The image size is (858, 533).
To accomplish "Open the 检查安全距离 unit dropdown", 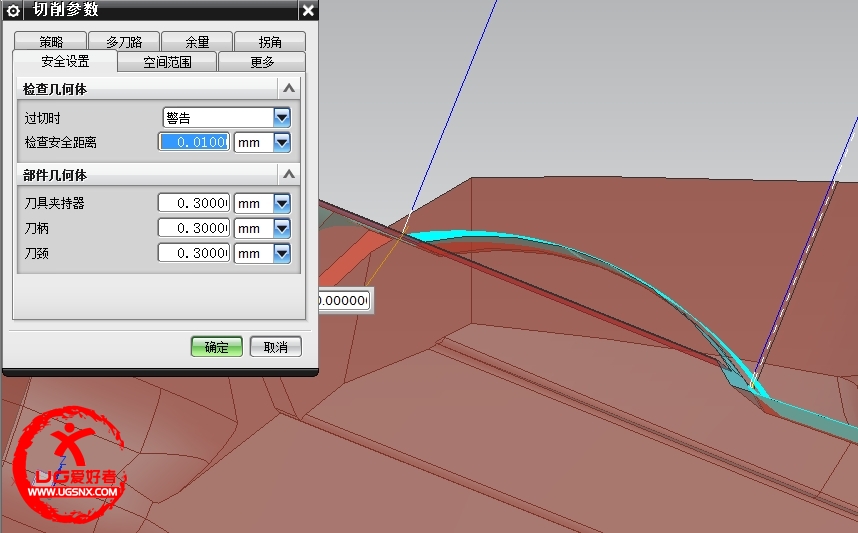I will (x=262, y=142).
